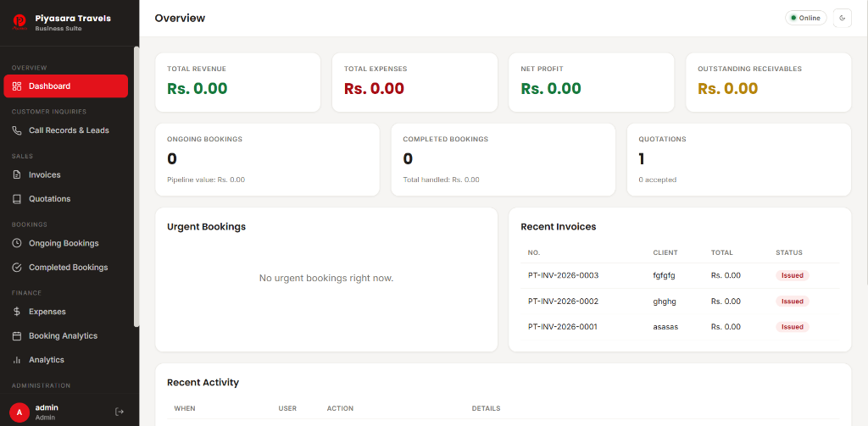Click the admin avatar circle
Screen dimensions: 868x426
19,412
